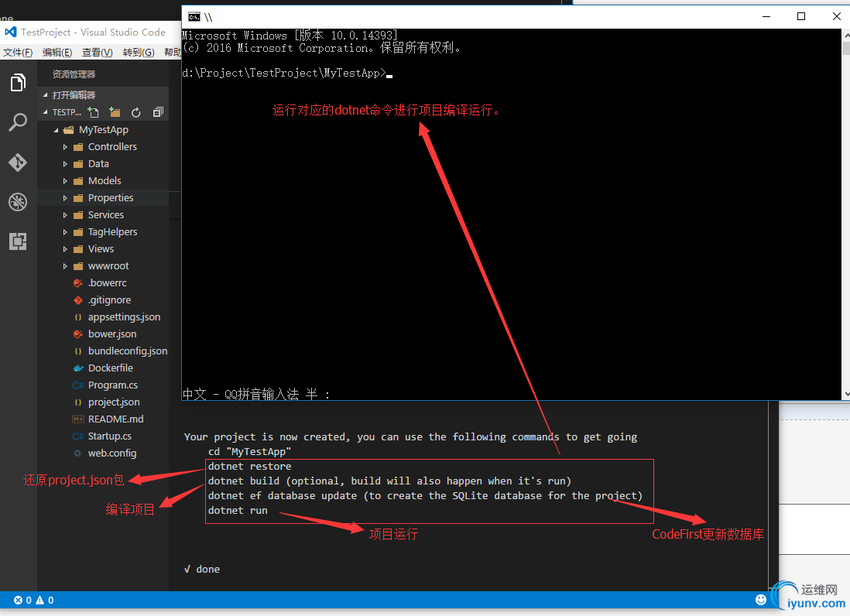
Task: Collapse the TESTP... project section
Action: [46, 112]
